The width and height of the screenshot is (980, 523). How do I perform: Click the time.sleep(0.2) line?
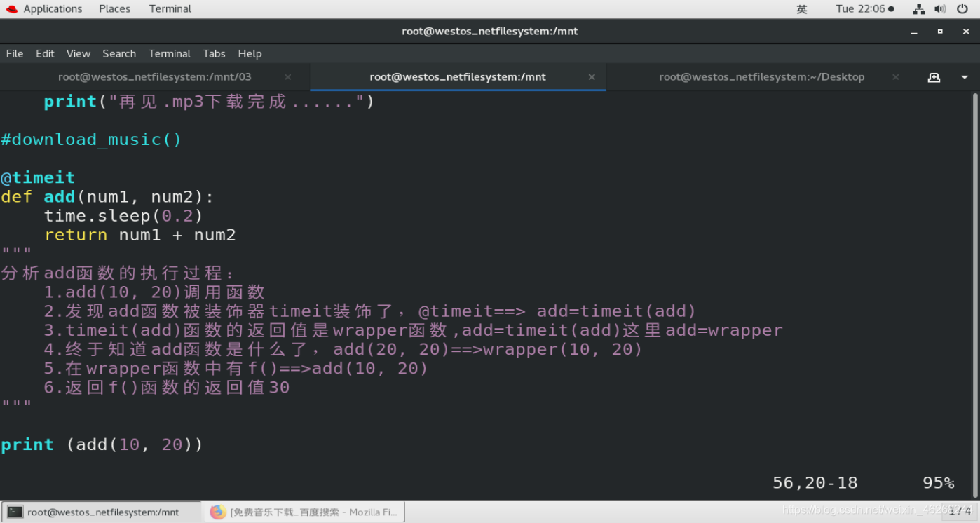[x=123, y=216]
